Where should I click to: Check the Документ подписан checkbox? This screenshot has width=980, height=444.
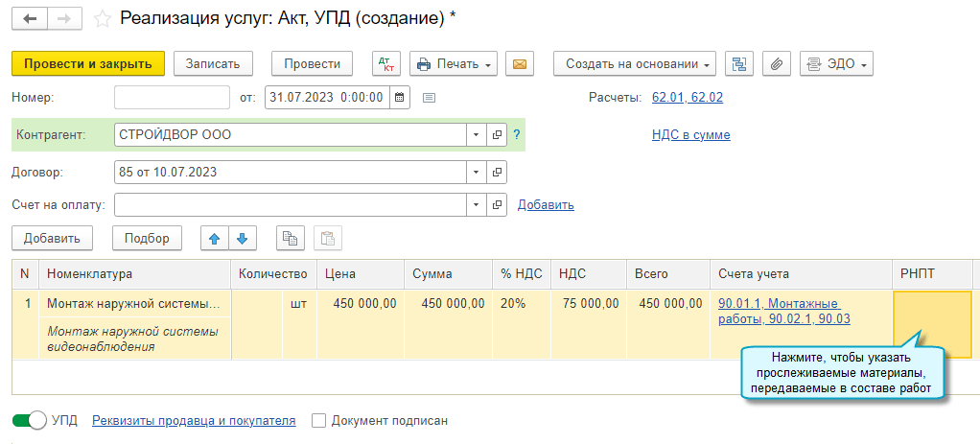(x=319, y=420)
